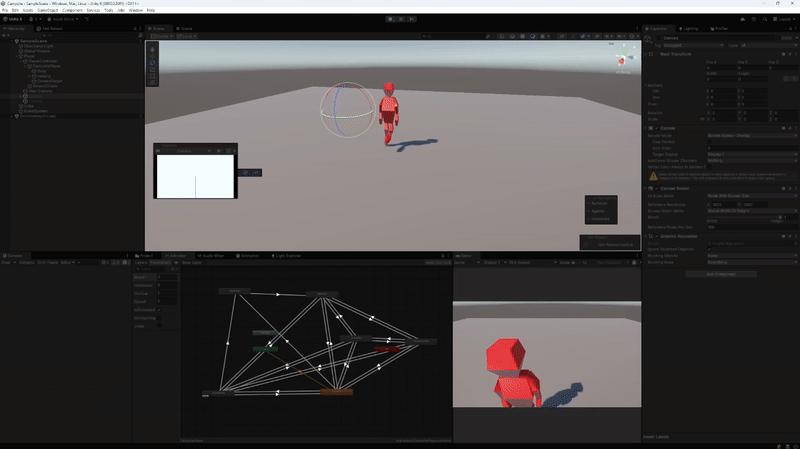Click the Console Clear button
The width and height of the screenshot is (800, 449).
click(x=6, y=263)
